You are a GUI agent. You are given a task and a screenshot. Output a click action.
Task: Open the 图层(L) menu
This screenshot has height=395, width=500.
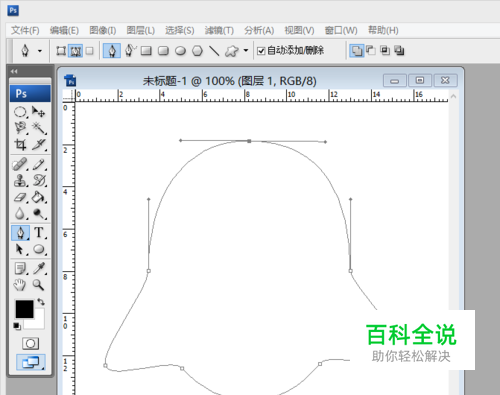141,31
